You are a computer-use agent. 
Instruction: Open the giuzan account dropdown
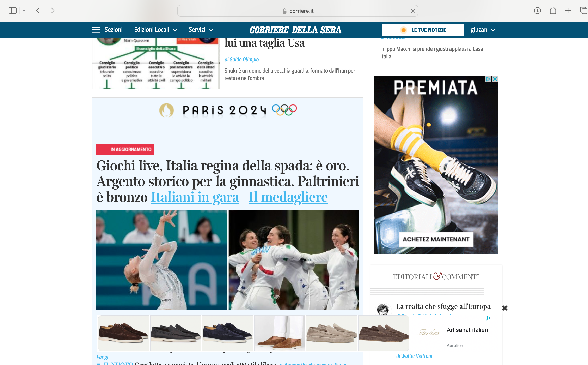click(483, 30)
